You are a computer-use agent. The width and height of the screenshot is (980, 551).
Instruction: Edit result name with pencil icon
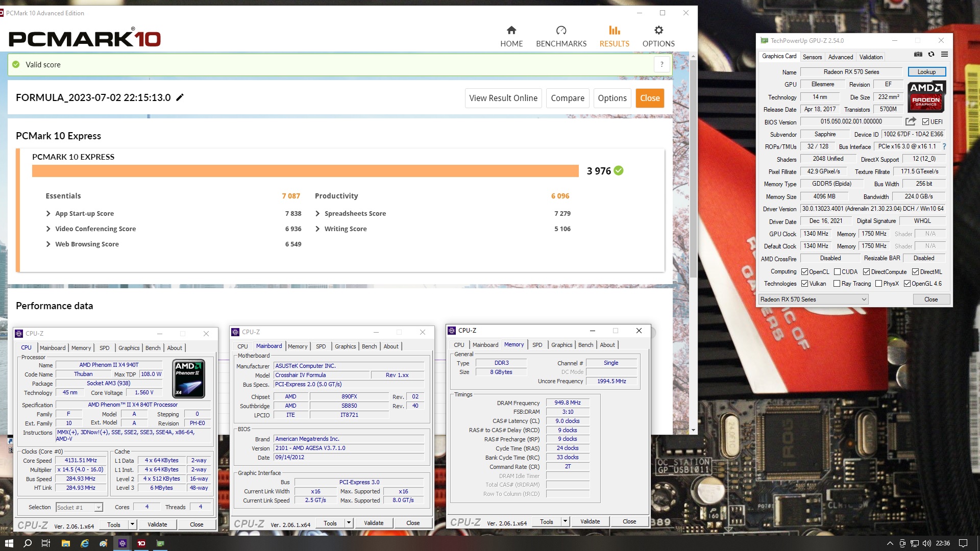pos(180,97)
